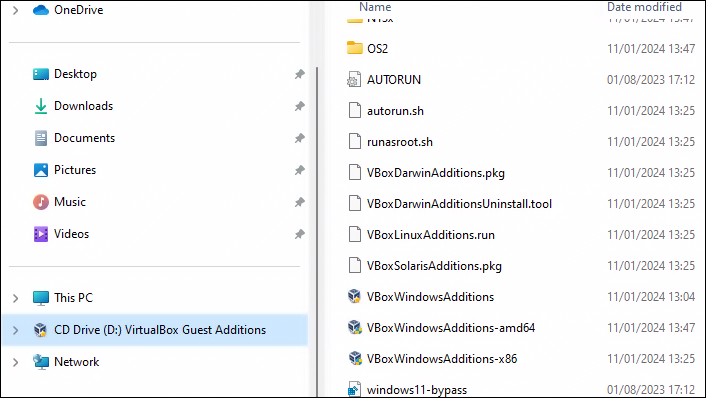Click the windows11-bypass registry file icon
Image resolution: width=706 pixels, height=398 pixels.
[354, 389]
